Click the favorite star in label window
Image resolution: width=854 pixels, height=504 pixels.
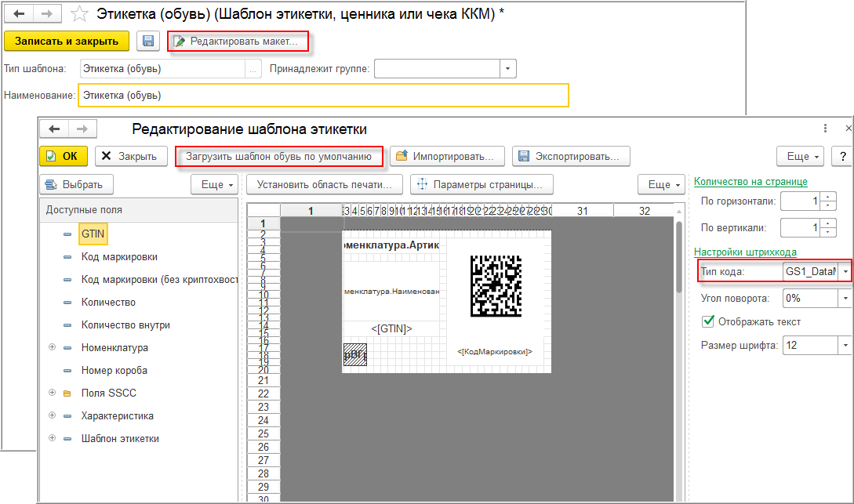(79, 13)
